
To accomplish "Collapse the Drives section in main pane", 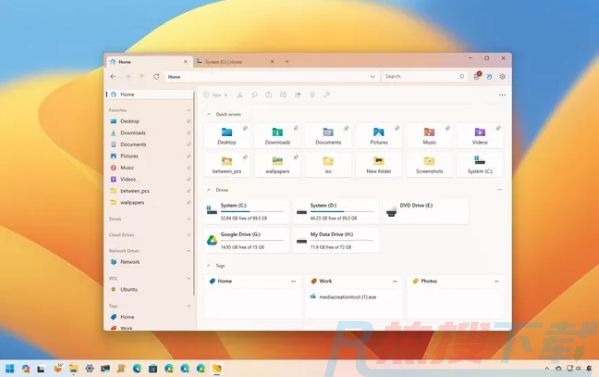I will [209, 190].
